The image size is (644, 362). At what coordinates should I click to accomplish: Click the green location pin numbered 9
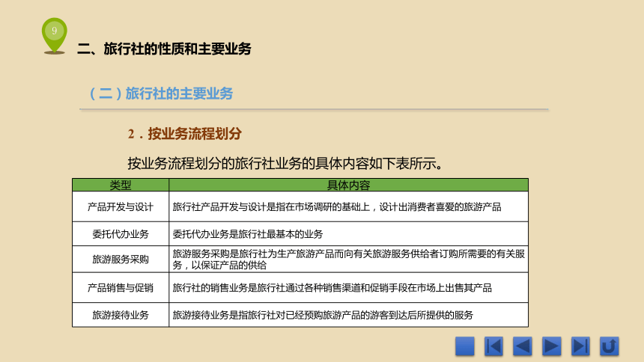click(54, 36)
